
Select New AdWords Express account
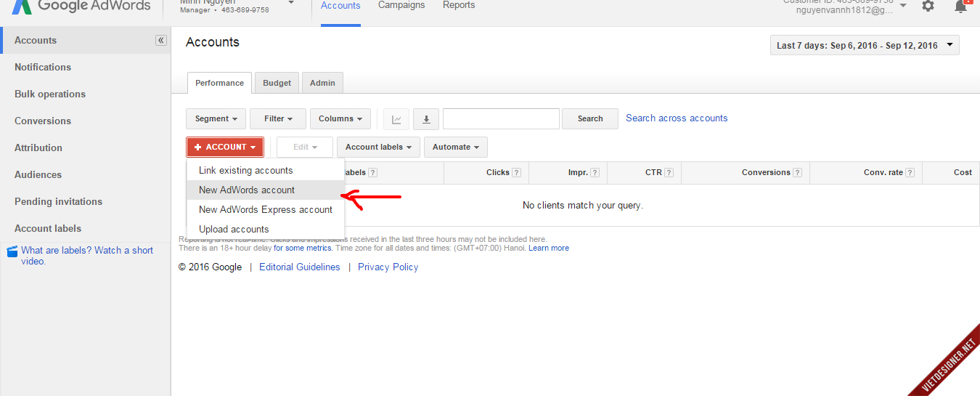[266, 210]
